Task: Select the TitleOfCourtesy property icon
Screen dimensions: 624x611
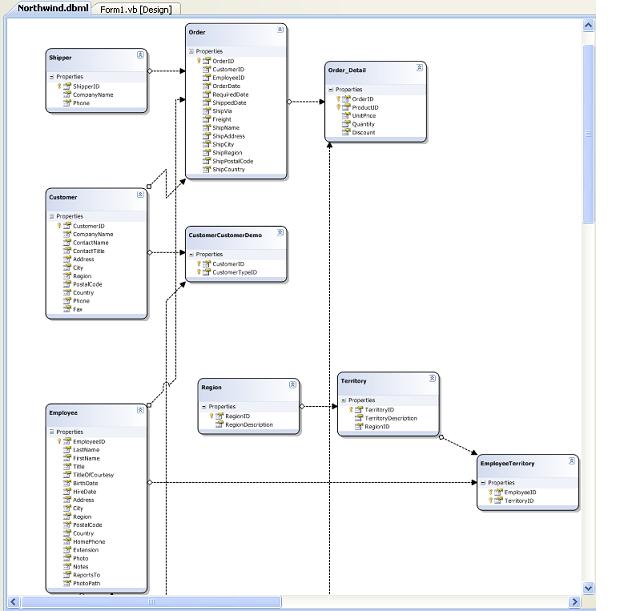Action: [x=67, y=474]
